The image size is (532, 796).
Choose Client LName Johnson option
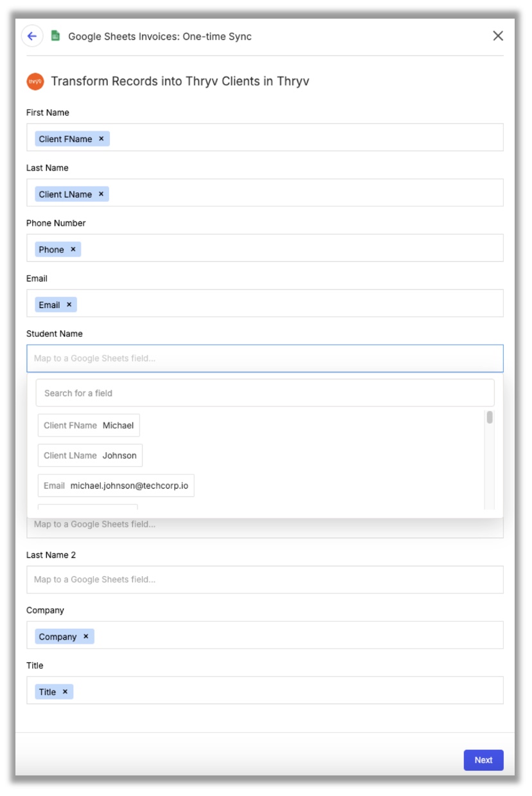coord(90,455)
